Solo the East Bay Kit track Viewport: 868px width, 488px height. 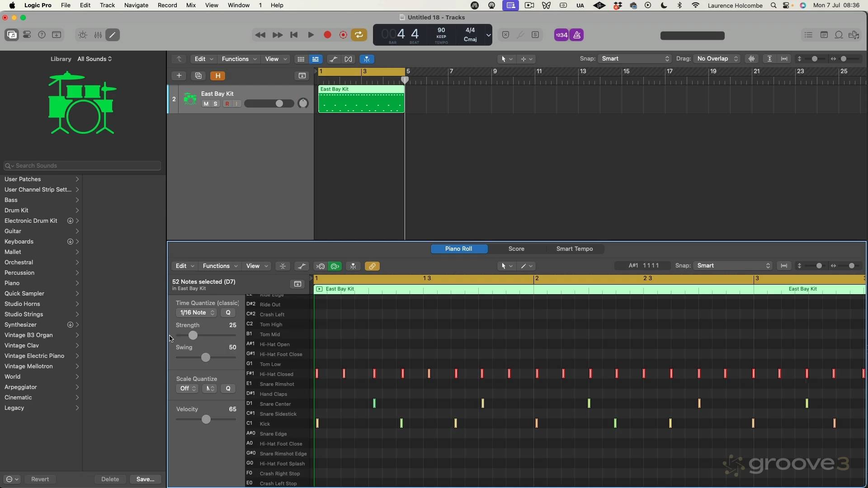coord(216,104)
